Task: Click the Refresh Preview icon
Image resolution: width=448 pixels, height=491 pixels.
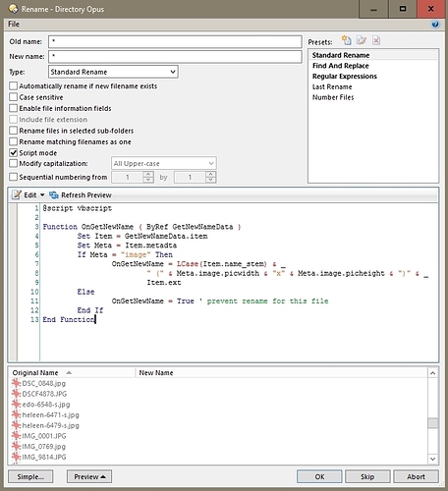Action: 54,195
